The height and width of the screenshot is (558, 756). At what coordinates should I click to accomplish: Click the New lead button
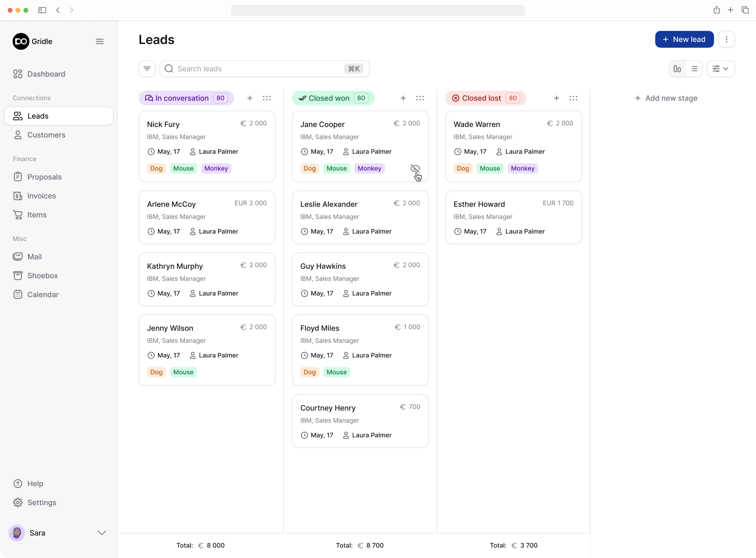(x=684, y=39)
